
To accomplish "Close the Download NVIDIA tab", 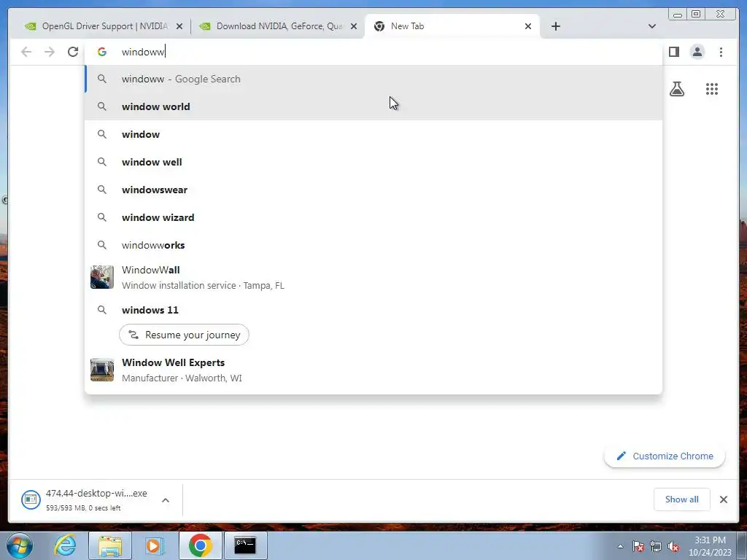I will click(354, 27).
